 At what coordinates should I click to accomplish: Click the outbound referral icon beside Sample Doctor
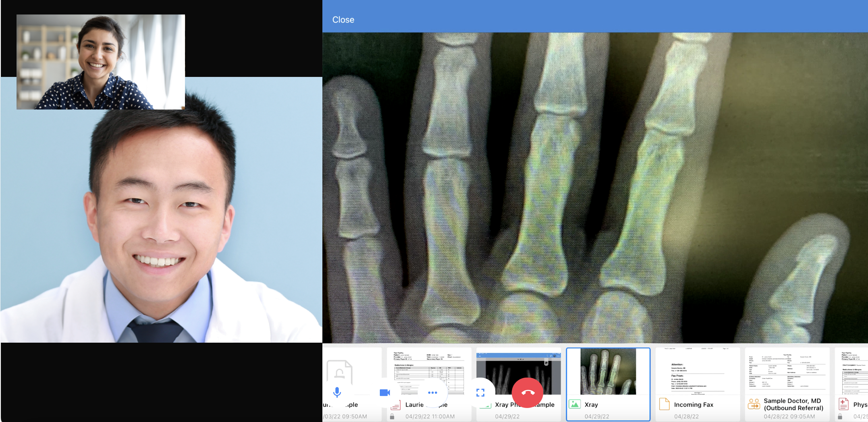tap(754, 404)
